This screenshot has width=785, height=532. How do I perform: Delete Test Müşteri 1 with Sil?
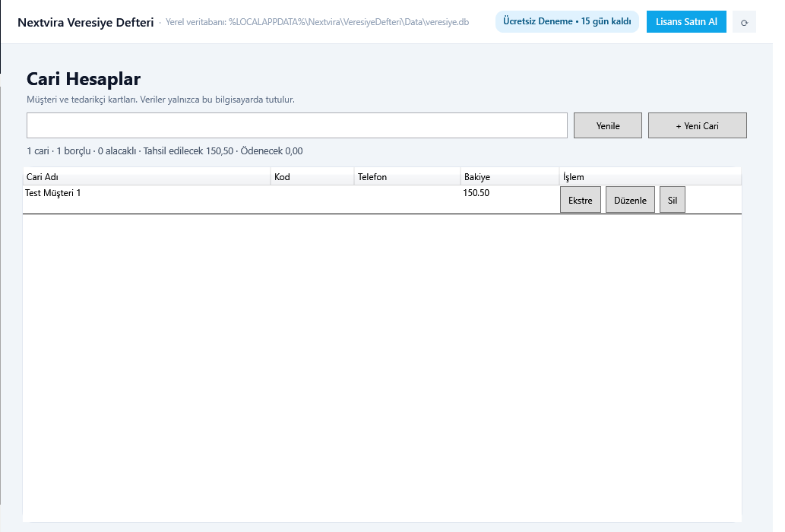click(x=673, y=200)
